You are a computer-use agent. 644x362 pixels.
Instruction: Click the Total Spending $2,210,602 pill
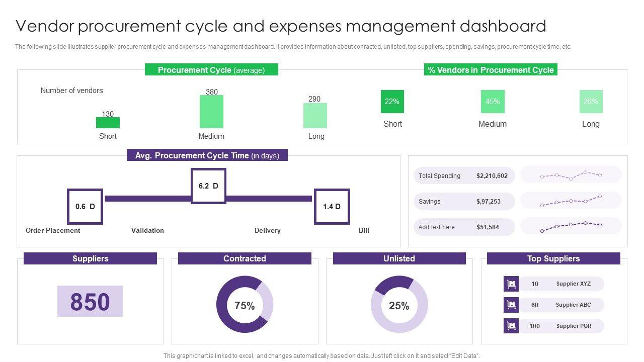(464, 176)
